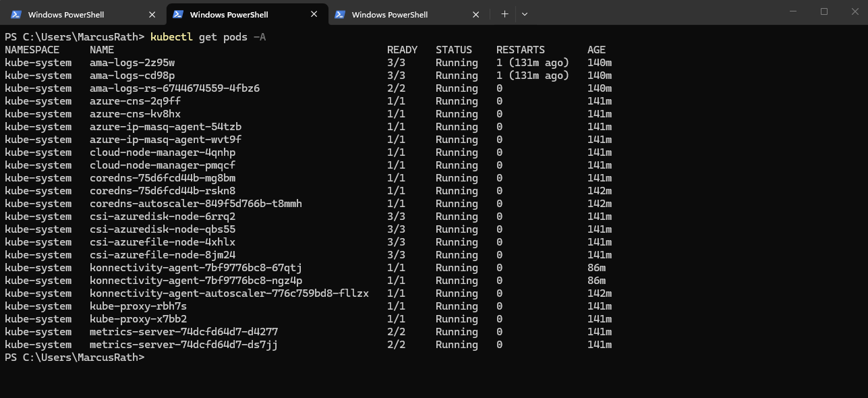Click the kubectl command text
The image size is (868, 398).
point(171,37)
